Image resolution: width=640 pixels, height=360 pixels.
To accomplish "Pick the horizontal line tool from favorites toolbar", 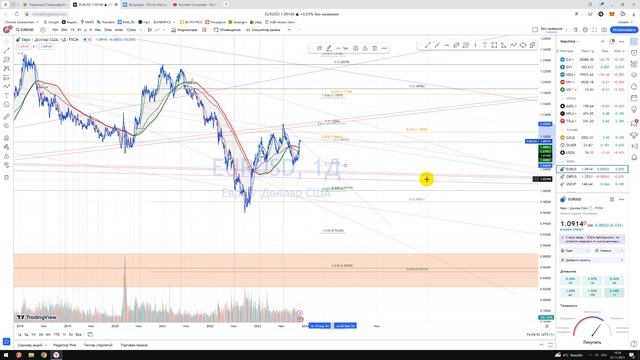I will (x=447, y=45).
